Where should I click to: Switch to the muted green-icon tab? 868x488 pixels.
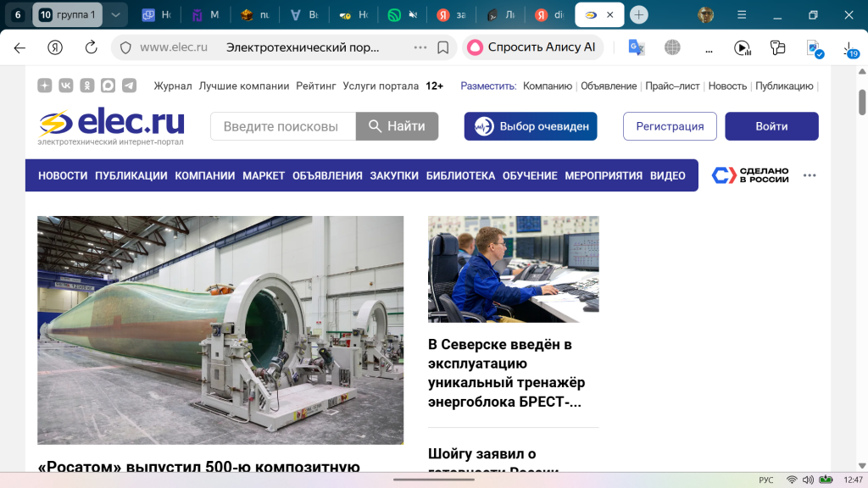point(403,15)
